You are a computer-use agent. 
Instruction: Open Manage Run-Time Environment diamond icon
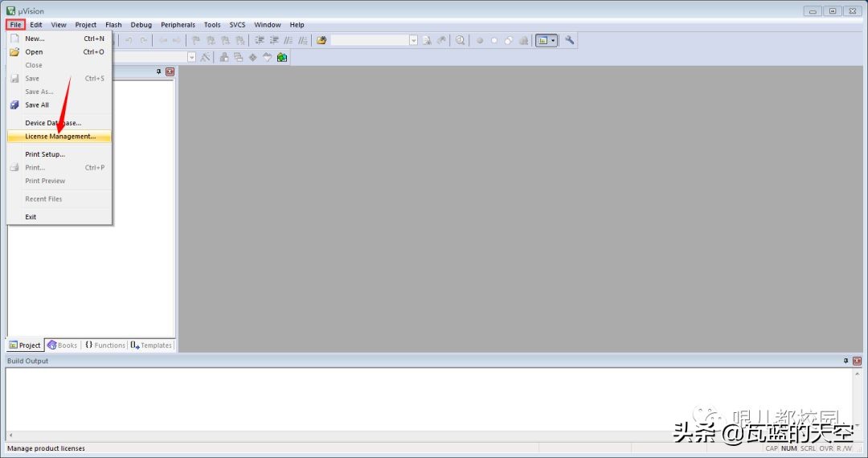[x=253, y=57]
